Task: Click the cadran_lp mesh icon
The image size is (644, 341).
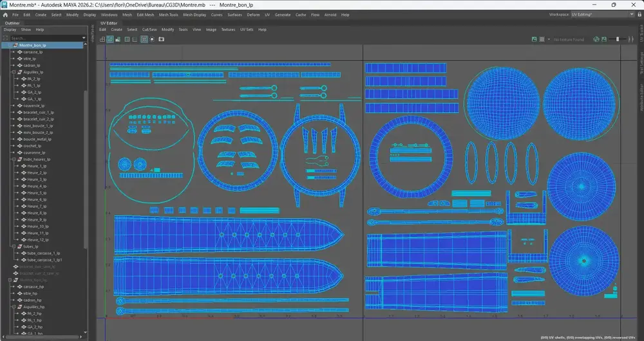Action: pyautogui.click(x=19, y=66)
